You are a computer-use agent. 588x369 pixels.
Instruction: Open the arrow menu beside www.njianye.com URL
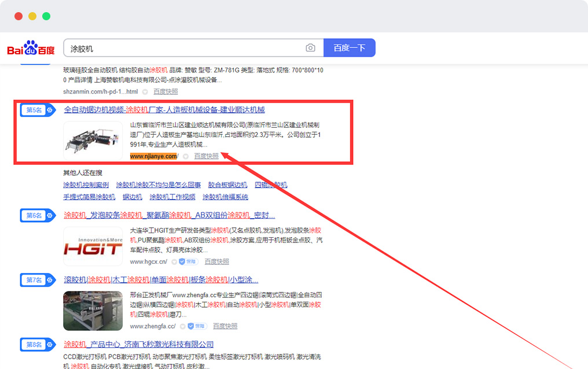pos(186,156)
